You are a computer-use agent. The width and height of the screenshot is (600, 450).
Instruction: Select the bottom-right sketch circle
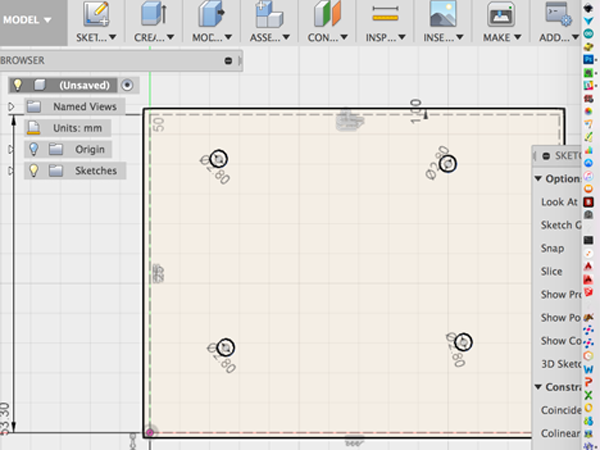(463, 342)
